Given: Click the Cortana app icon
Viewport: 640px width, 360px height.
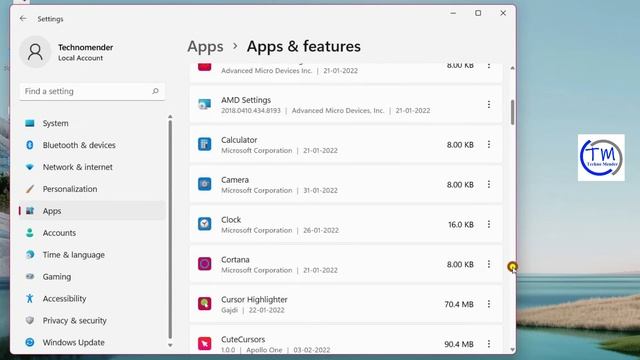Looking at the screenshot, I should pyautogui.click(x=204, y=264).
